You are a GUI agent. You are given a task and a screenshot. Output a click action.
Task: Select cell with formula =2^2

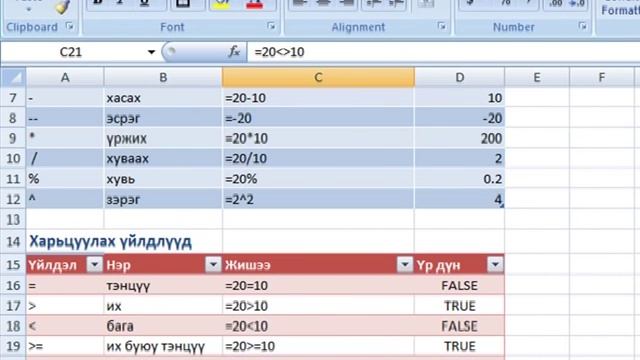pyautogui.click(x=318, y=199)
